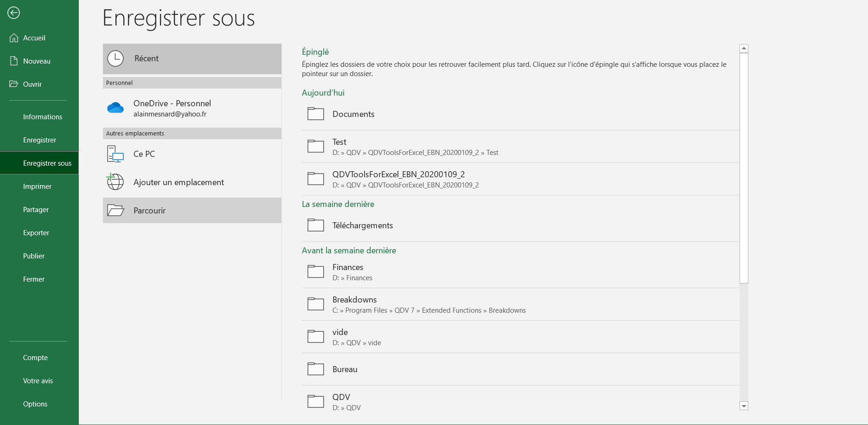Click the OneDrive cloud icon
Image resolution: width=868 pixels, height=425 pixels.
pyautogui.click(x=115, y=108)
